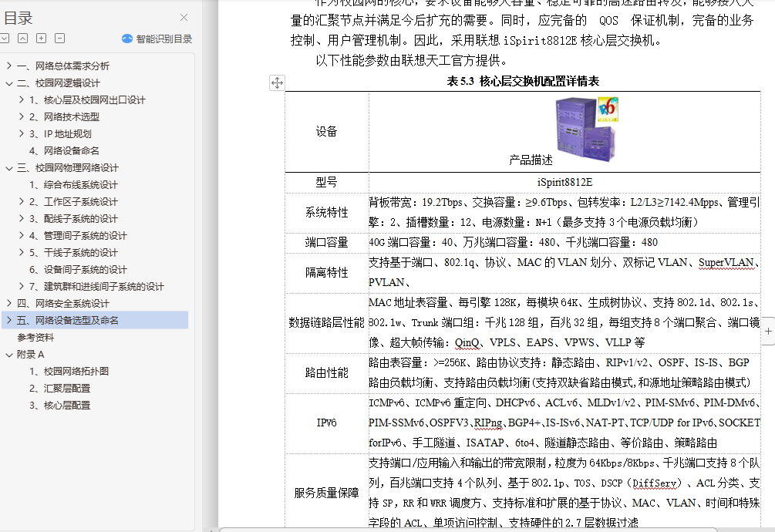Open 参考资料 outline entry

[35, 338]
